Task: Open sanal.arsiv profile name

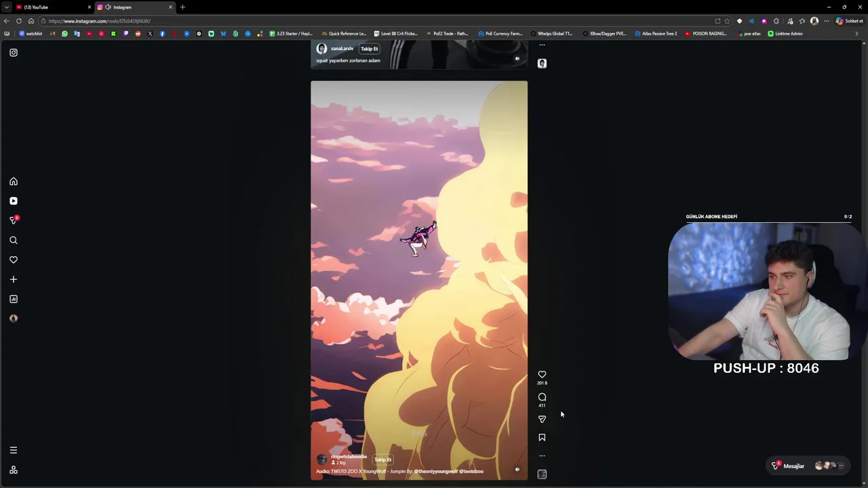Action: point(342,49)
